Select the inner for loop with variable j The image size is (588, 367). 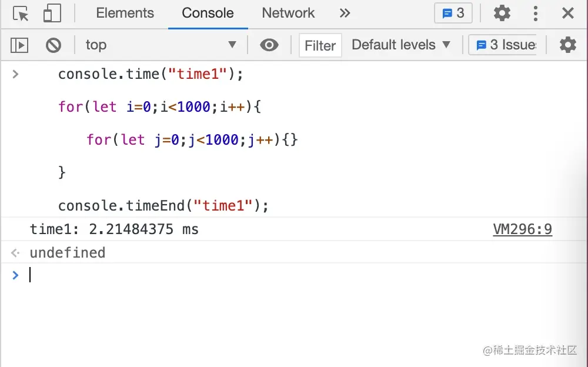tap(192, 139)
